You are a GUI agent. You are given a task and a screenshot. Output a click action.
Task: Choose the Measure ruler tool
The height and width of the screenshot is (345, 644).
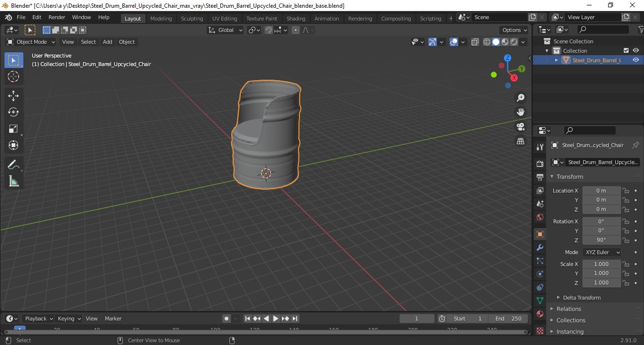click(x=14, y=181)
